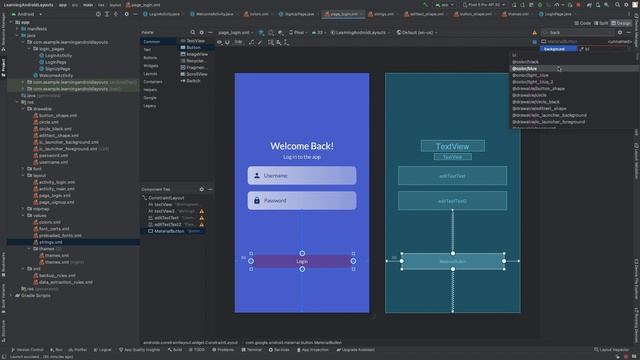
Task: Click the red Stop icon in top toolbar
Action: (578, 5)
